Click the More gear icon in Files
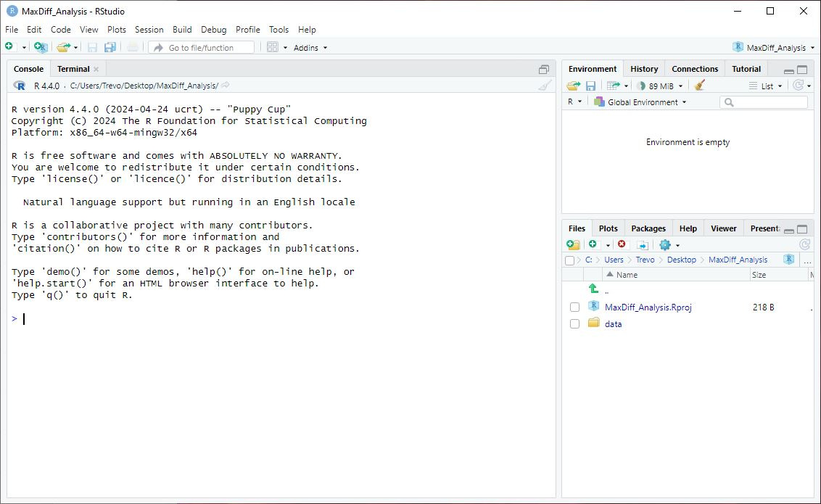Screen dimensions: 821x504 point(665,245)
